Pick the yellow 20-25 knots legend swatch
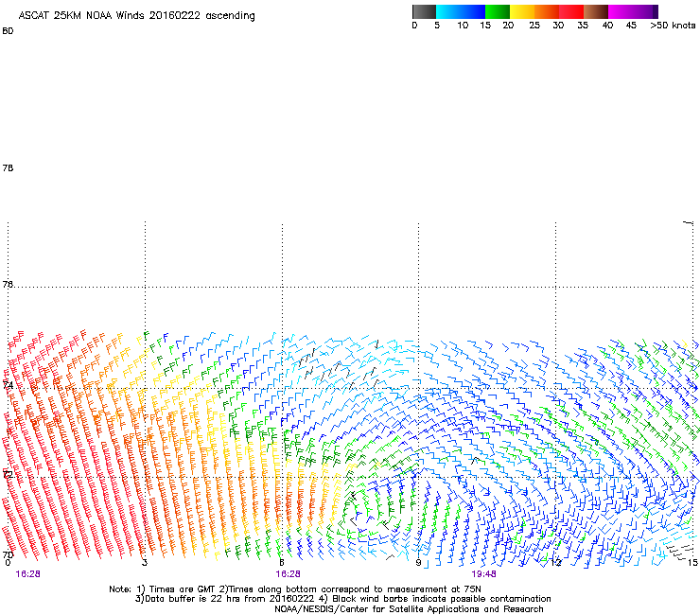Viewport: 700px width, 615px height. pos(522,11)
